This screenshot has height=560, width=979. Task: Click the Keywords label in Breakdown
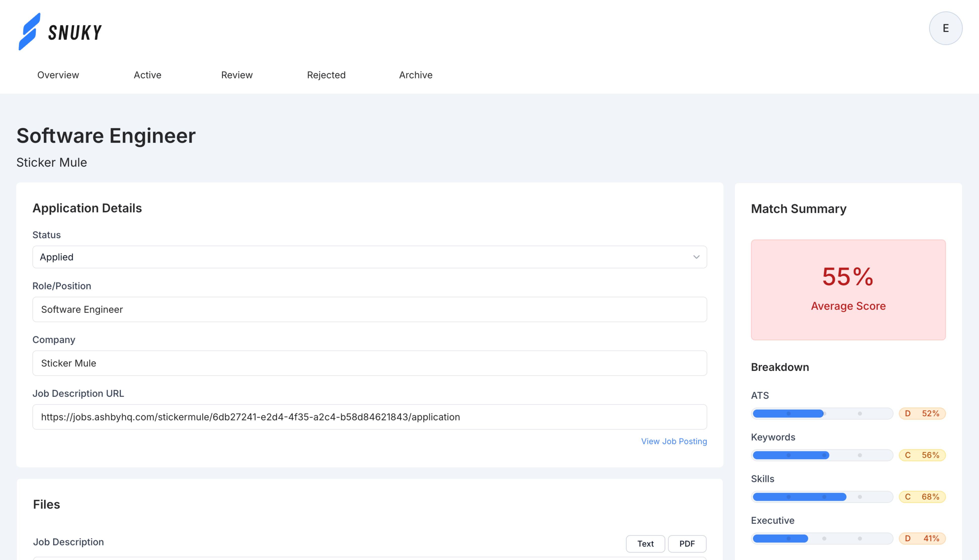pos(773,437)
